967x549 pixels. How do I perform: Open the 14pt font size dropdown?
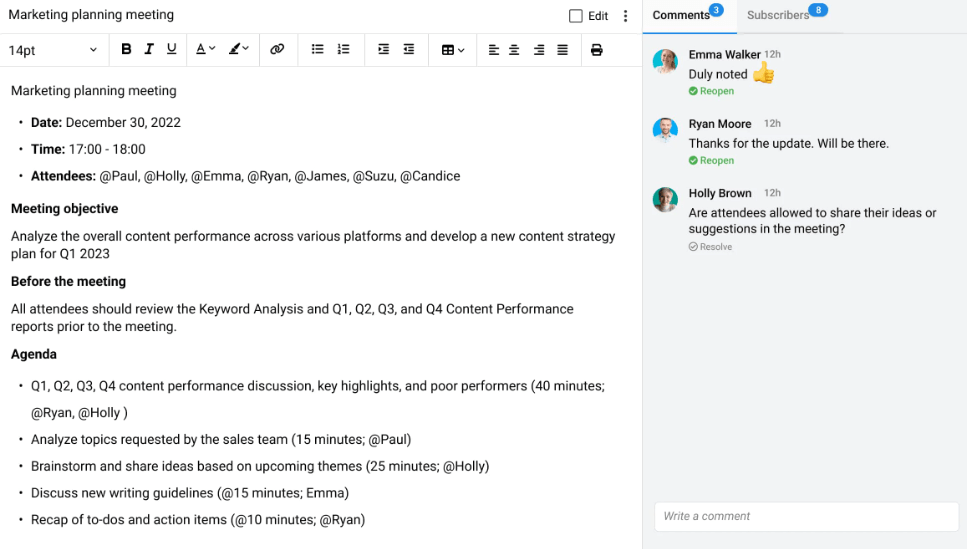point(52,50)
